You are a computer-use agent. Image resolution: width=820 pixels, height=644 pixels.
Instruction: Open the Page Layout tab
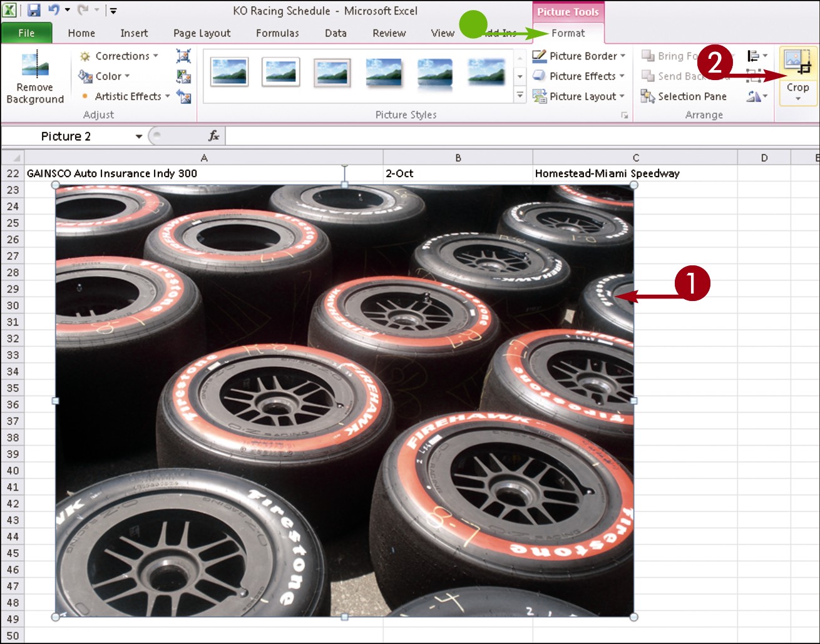coord(202,33)
